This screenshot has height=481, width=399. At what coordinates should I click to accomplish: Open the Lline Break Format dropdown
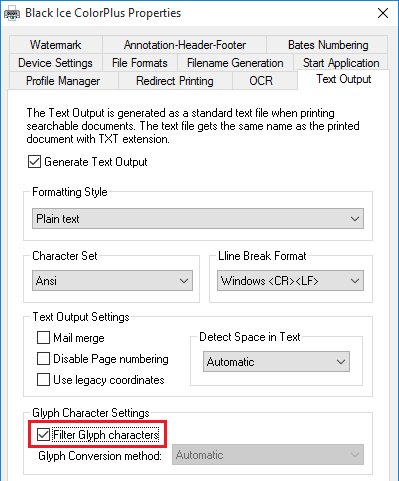(x=290, y=281)
